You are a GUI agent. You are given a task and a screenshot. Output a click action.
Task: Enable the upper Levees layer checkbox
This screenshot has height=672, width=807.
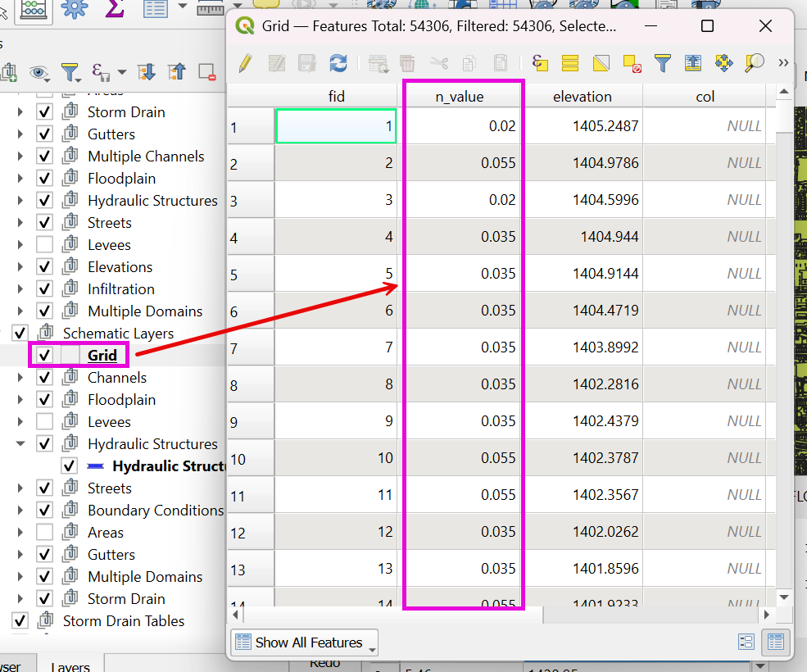click(x=45, y=245)
